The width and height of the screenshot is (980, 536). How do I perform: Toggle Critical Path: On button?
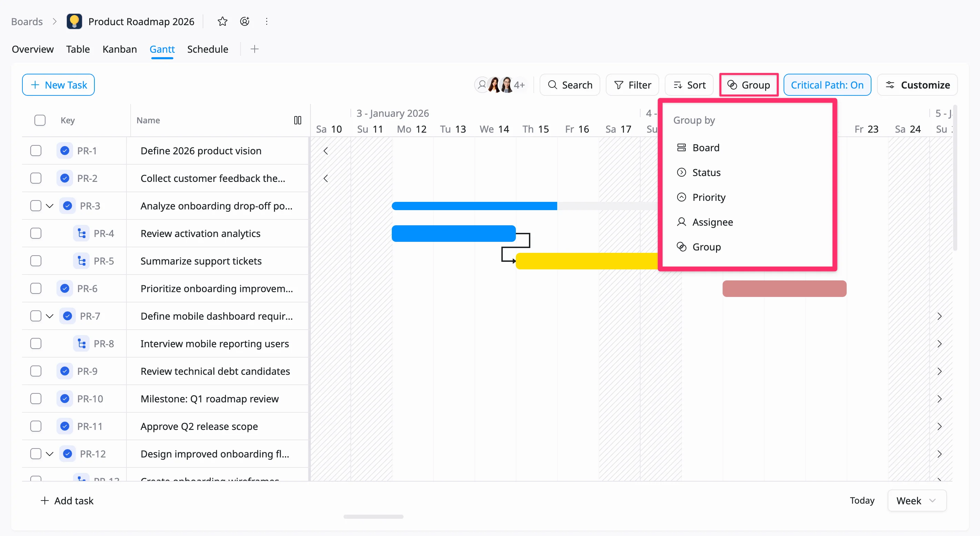[x=827, y=85]
